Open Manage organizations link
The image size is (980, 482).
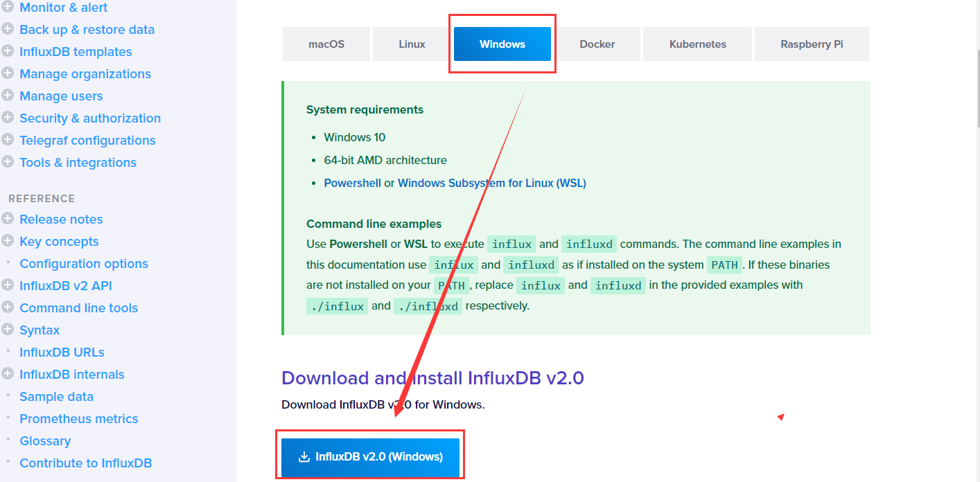[x=85, y=74]
